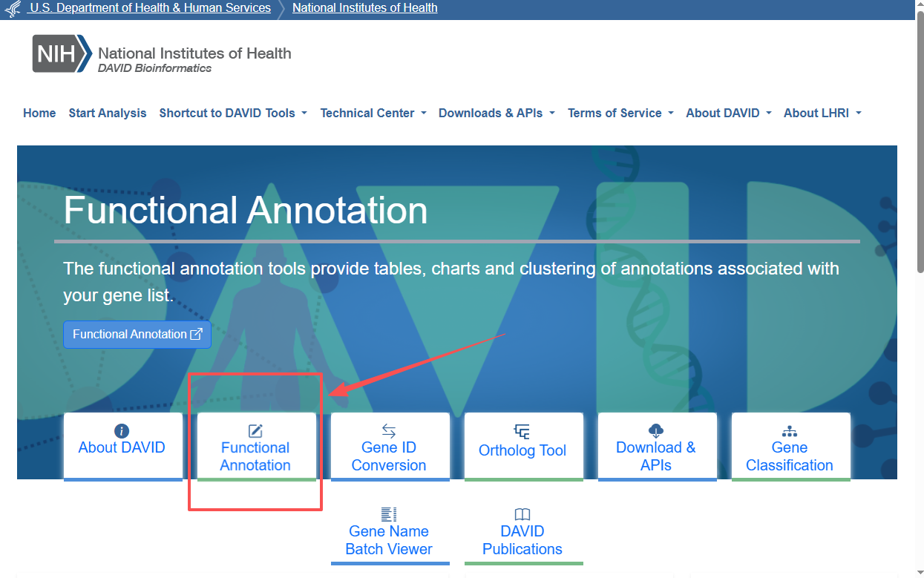Select Start Analysis in navigation bar
Screen dimensions: 924x578
[108, 114]
